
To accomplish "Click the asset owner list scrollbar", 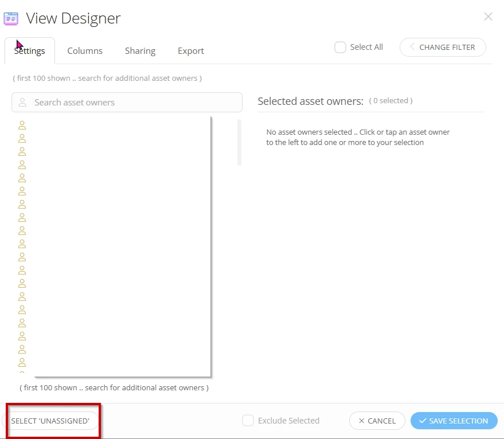I will (x=239, y=142).
